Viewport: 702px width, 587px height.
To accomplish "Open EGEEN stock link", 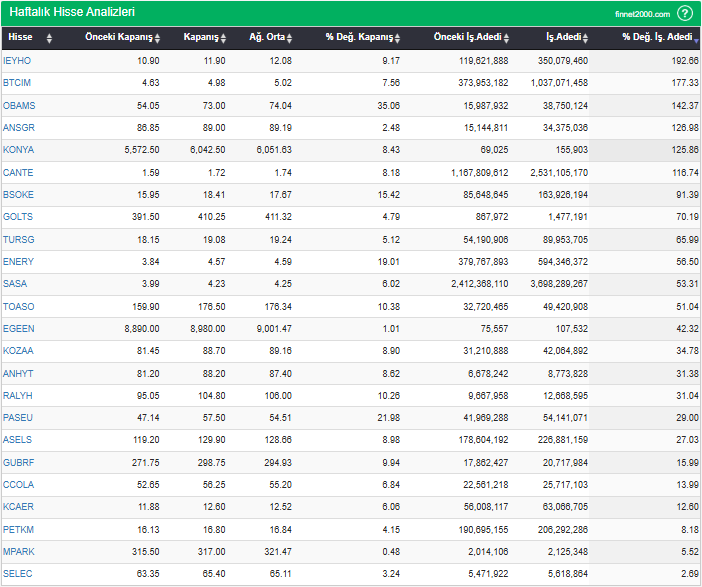I will coord(18,329).
